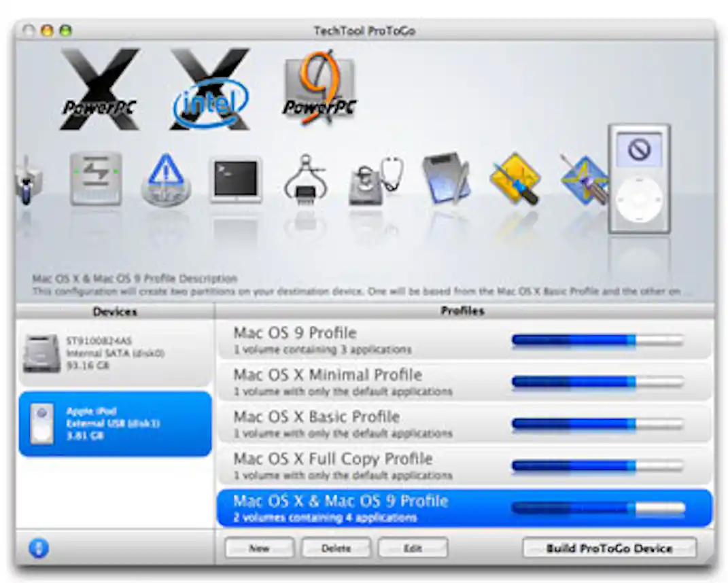Image resolution: width=728 pixels, height=583 pixels.
Task: Select the Mac OS X PowerPC logo icon
Action: click(x=99, y=85)
